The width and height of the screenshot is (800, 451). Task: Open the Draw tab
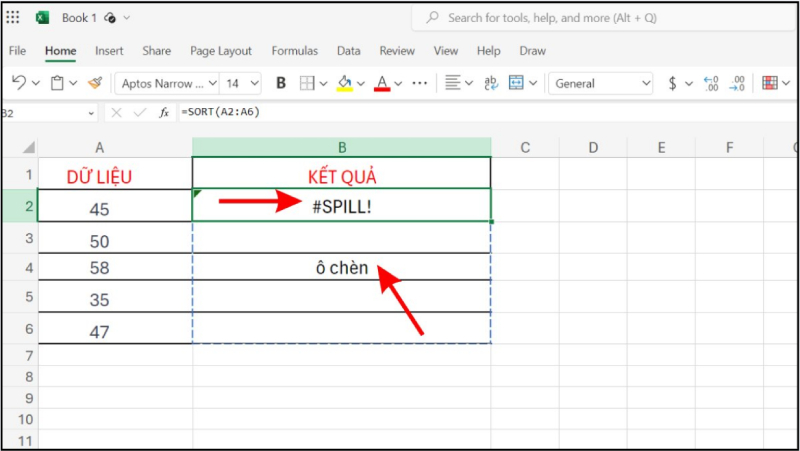(533, 51)
